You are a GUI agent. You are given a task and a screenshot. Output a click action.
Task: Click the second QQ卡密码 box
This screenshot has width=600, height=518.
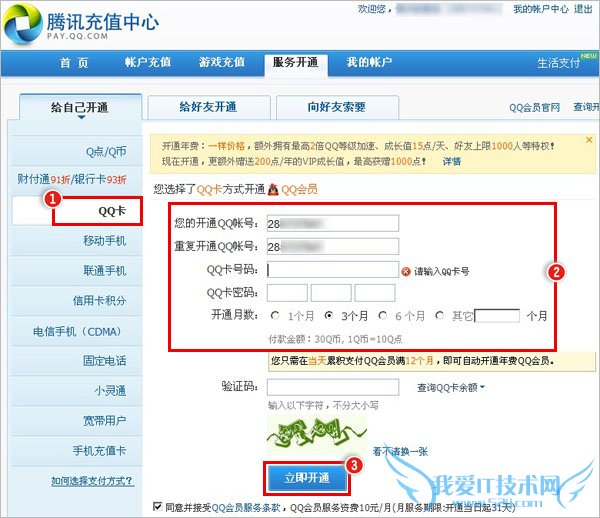click(x=331, y=293)
